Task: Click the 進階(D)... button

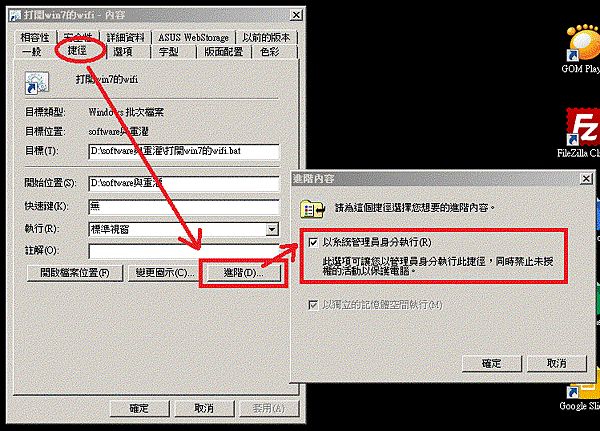Action: point(243,273)
